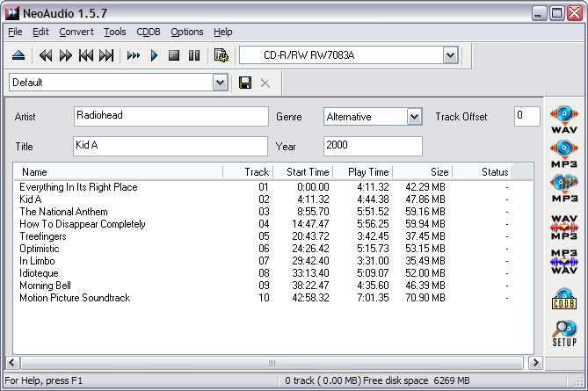Skip to the next track
This screenshot has height=391, width=588.
pyautogui.click(x=106, y=56)
